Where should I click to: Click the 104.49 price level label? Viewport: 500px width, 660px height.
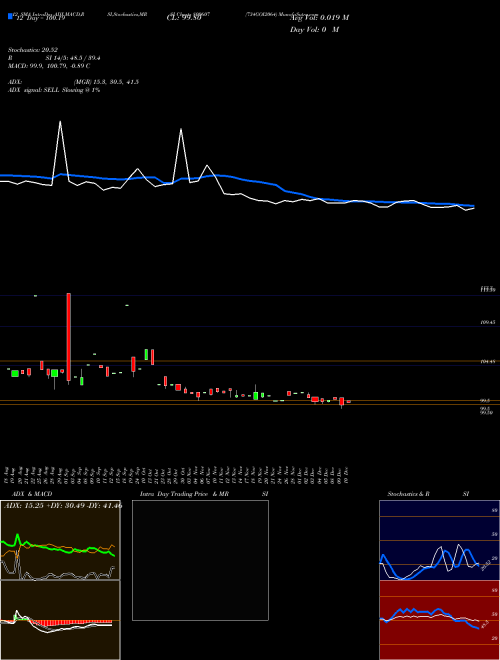pyautogui.click(x=487, y=361)
